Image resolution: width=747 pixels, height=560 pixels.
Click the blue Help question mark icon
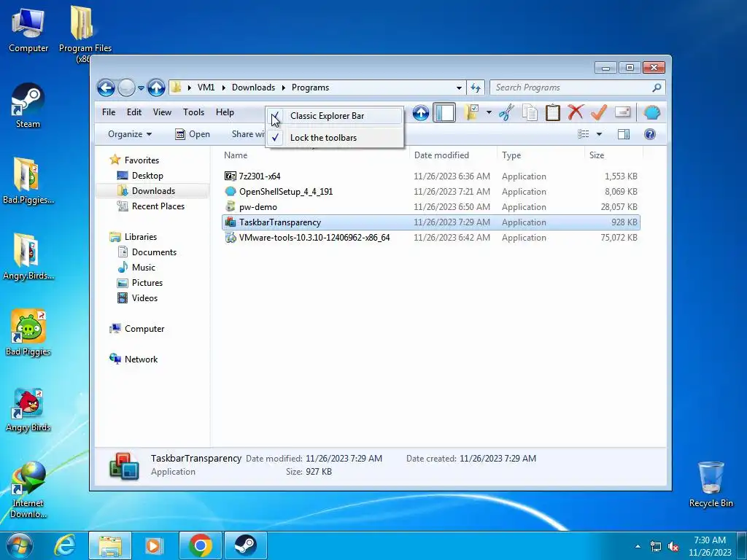pos(650,134)
